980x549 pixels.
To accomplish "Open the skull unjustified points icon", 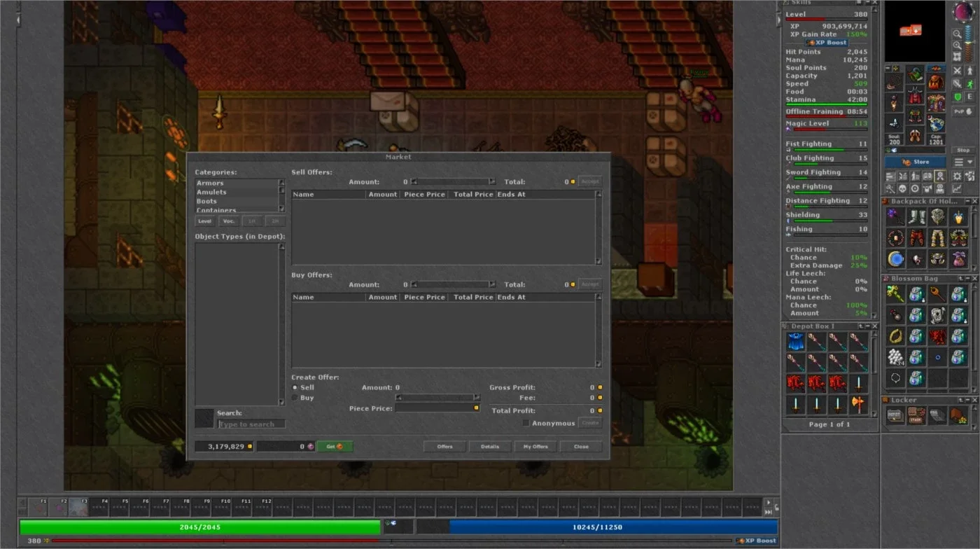I will [x=902, y=188].
